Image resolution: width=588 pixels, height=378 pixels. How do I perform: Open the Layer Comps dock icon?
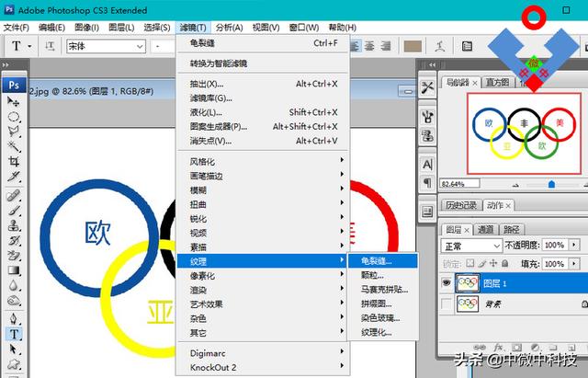click(x=427, y=212)
